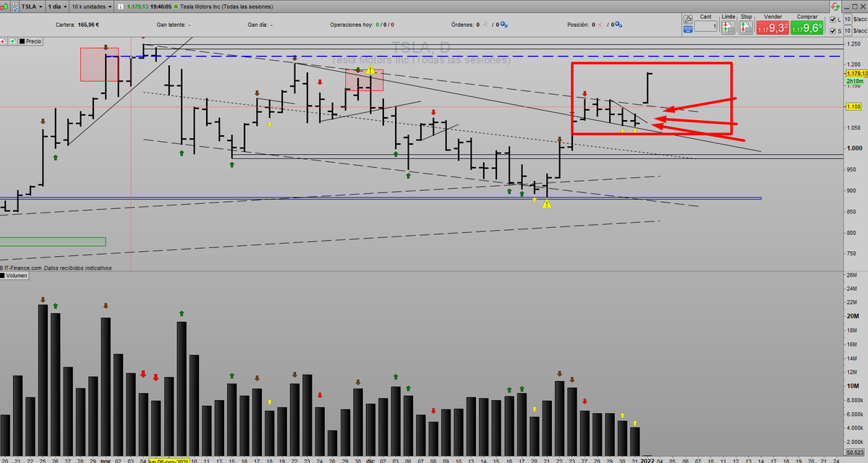Open the instrument info icon
This screenshot has height=463, width=868.
(120, 7)
